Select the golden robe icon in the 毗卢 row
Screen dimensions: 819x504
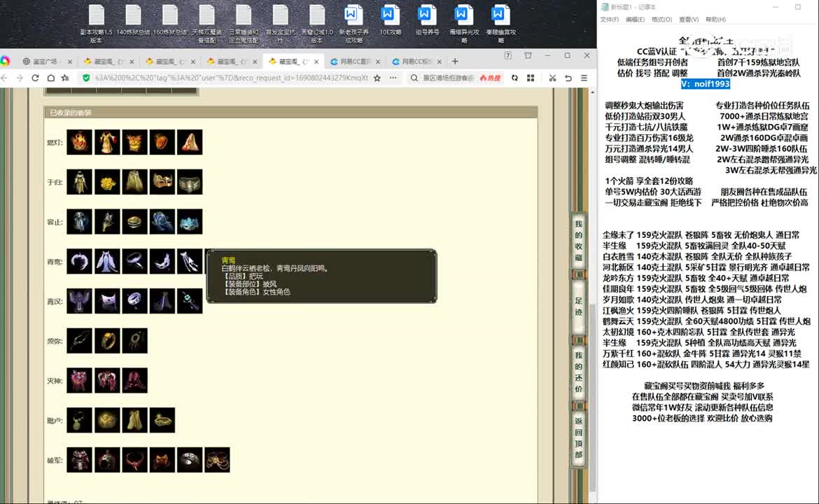(135, 420)
